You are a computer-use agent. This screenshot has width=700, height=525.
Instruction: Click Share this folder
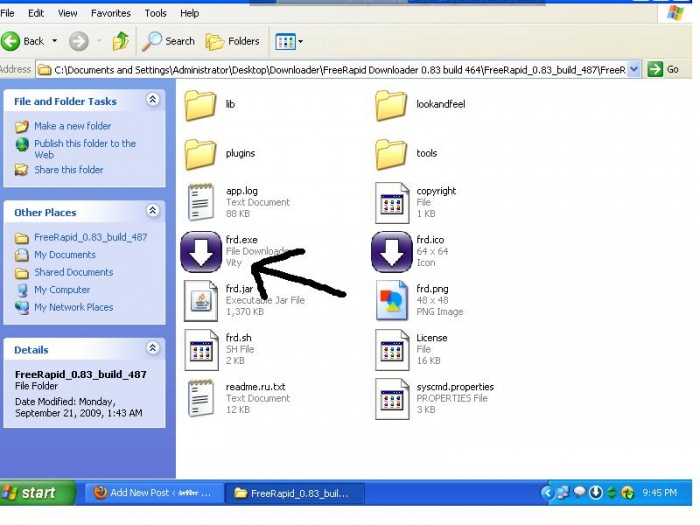click(x=69, y=170)
